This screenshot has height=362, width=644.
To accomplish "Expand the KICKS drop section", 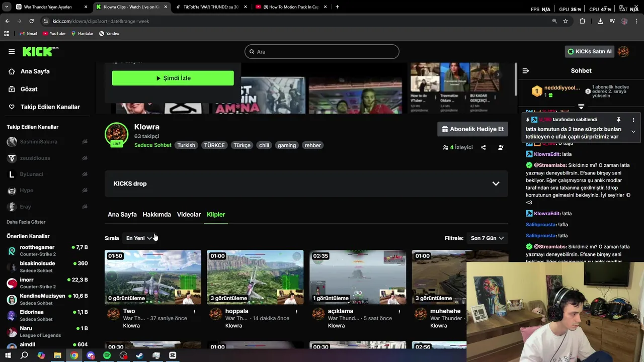I will (306, 184).
